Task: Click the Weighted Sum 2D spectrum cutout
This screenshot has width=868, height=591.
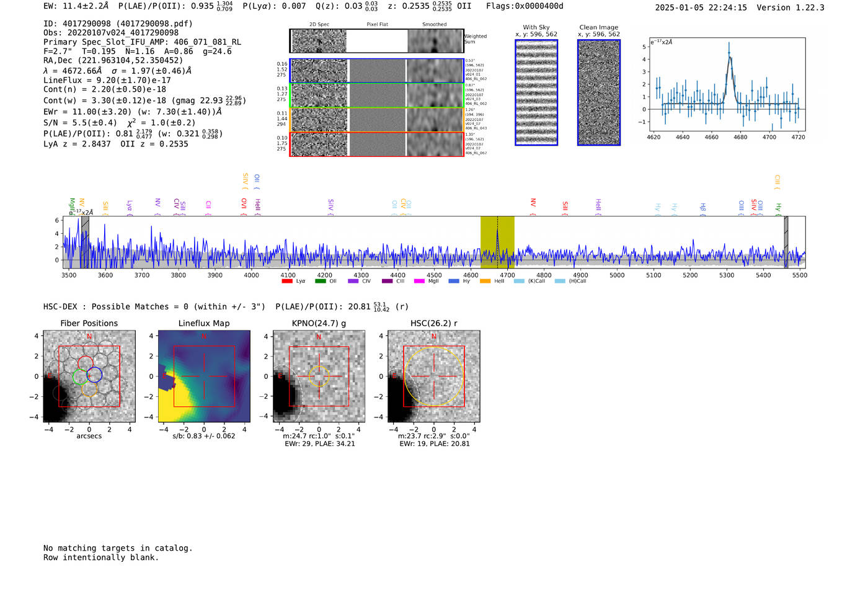Action: 376,41
